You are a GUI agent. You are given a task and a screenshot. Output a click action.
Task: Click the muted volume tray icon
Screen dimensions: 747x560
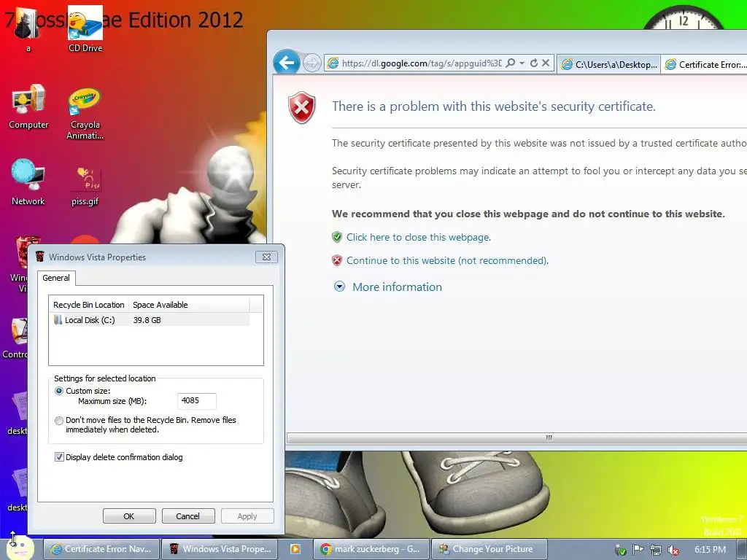point(673,550)
